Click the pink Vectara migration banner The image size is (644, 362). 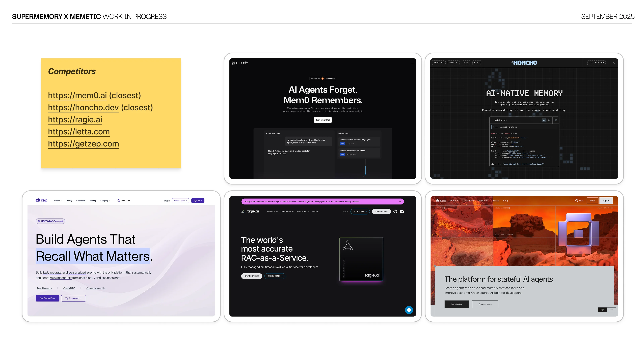pyautogui.click(x=322, y=201)
